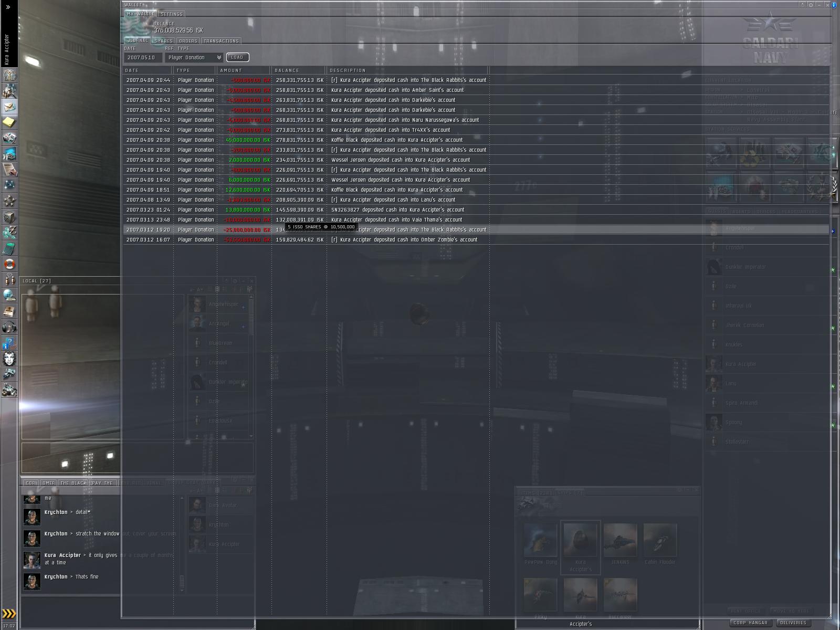Click the Corp Hangar button
This screenshot has width=840, height=630.
coord(750,623)
